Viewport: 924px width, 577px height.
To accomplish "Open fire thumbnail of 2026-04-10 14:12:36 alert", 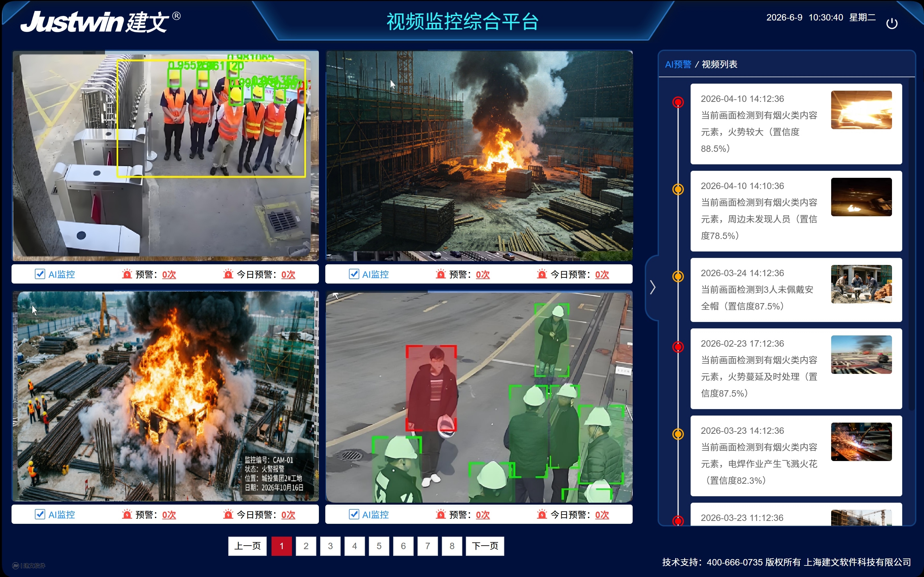I will click(x=861, y=110).
